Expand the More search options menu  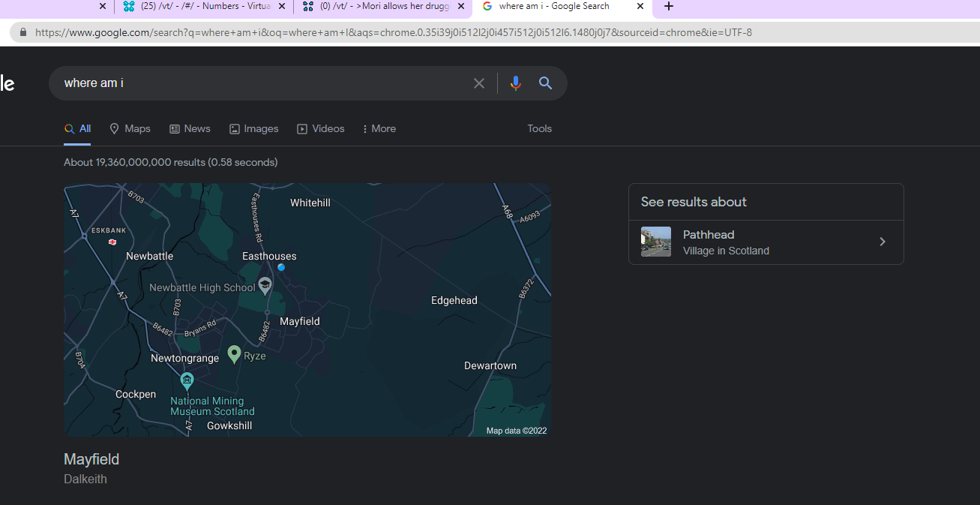(x=379, y=129)
